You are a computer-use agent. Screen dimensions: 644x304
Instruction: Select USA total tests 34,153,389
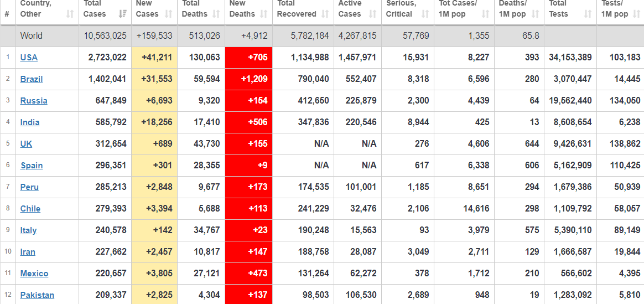click(570, 58)
